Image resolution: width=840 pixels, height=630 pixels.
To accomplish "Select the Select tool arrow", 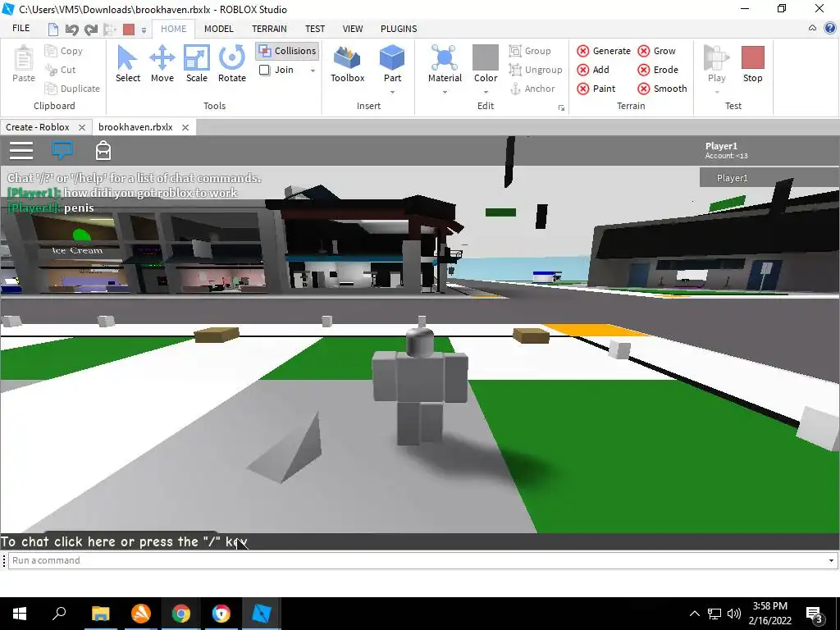I will click(x=127, y=64).
